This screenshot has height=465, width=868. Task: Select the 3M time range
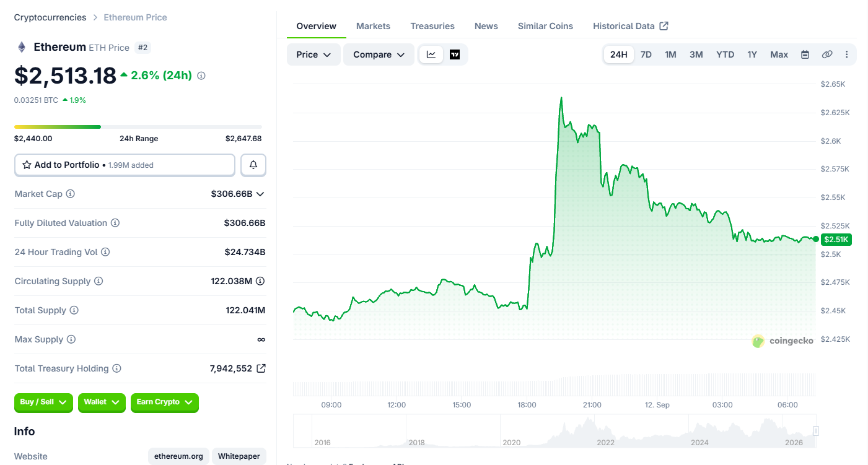coord(696,54)
